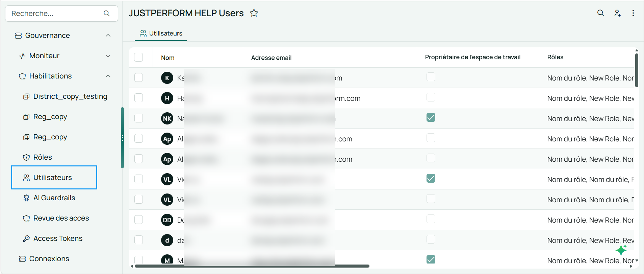Viewport: 644px width, 274px height.
Task: Select the row checkbox for user K
Action: pos(138,77)
